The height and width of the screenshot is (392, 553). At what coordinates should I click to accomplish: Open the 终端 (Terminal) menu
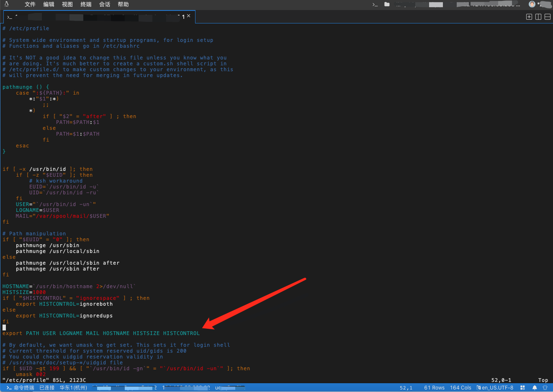point(86,4)
